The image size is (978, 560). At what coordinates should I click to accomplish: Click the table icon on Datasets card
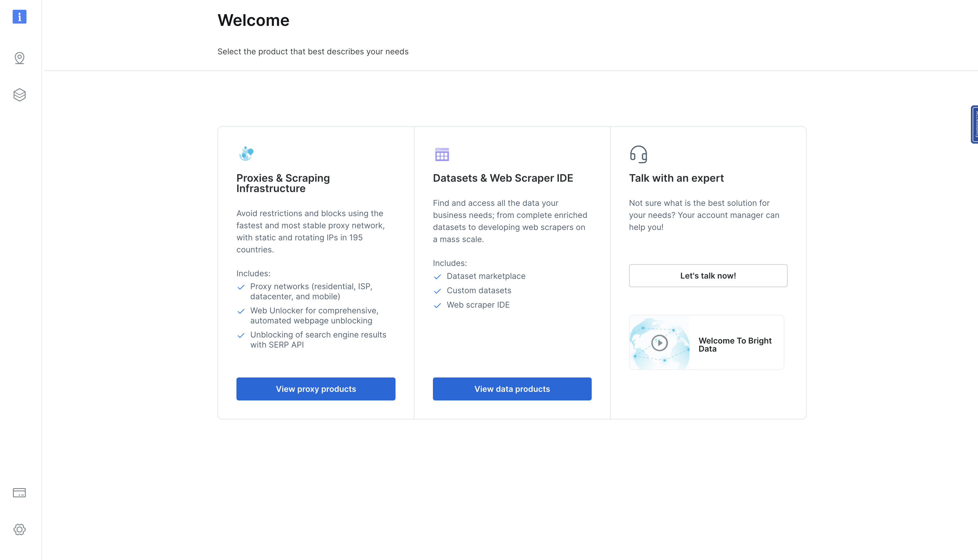[442, 154]
